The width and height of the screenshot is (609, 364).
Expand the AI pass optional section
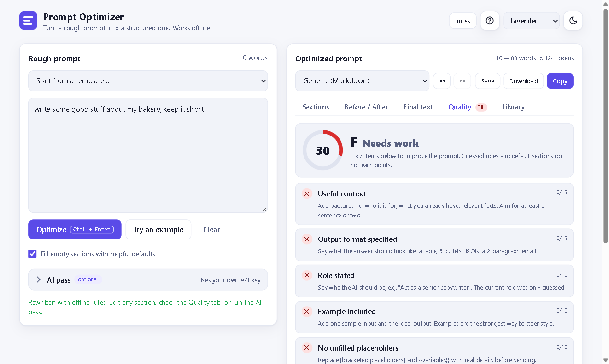(x=148, y=280)
